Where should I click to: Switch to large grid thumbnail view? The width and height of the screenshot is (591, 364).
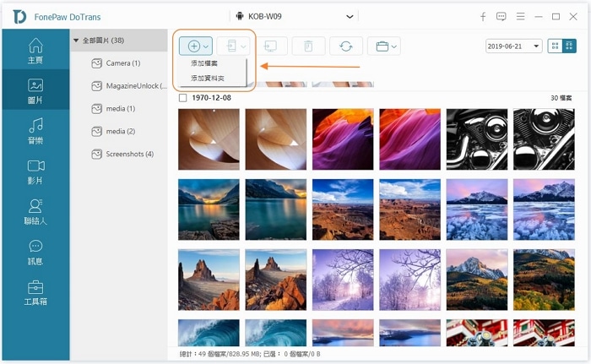click(x=569, y=46)
